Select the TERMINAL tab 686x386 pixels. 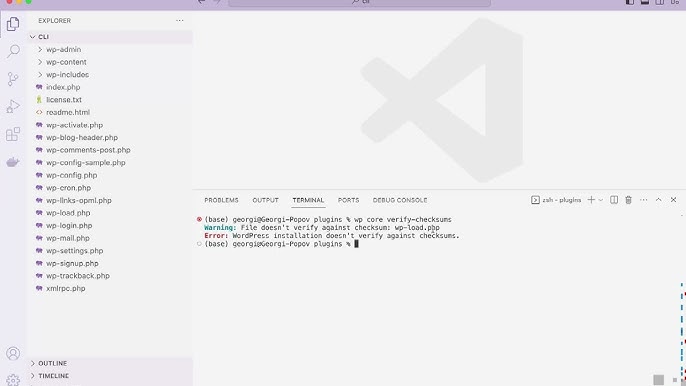[x=308, y=200]
